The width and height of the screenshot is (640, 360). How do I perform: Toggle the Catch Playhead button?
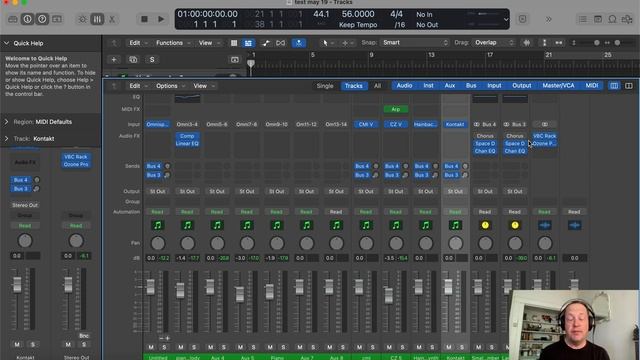pos(299,43)
